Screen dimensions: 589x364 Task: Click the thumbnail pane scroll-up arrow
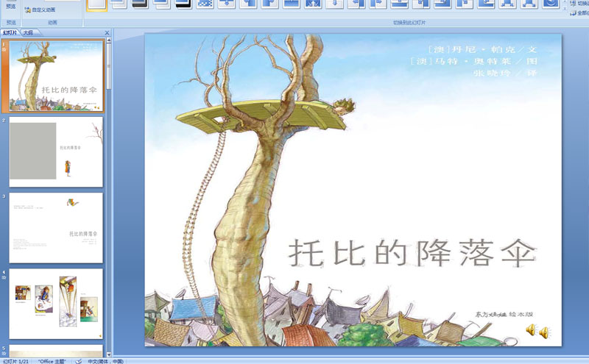pyautogui.click(x=109, y=40)
